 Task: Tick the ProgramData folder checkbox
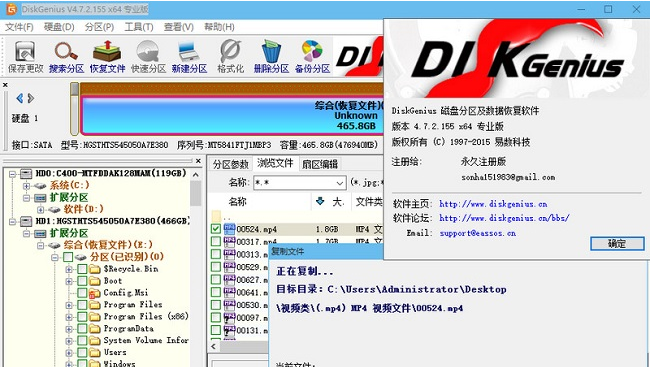82,329
